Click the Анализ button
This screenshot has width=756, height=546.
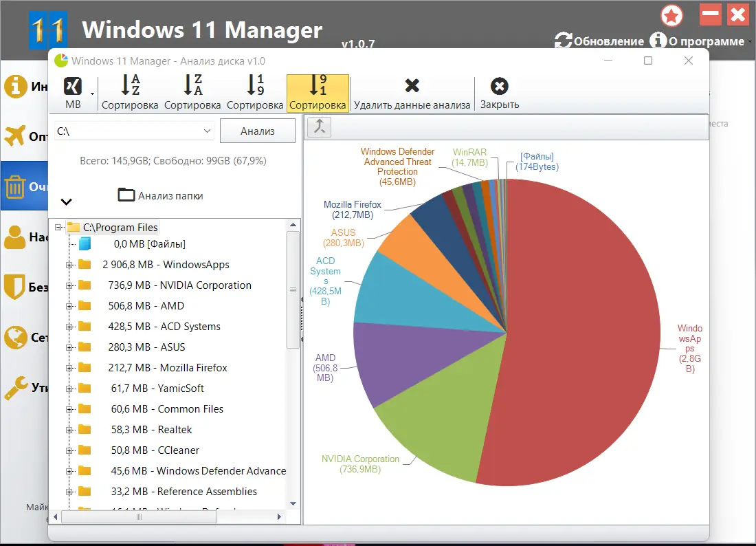point(258,131)
